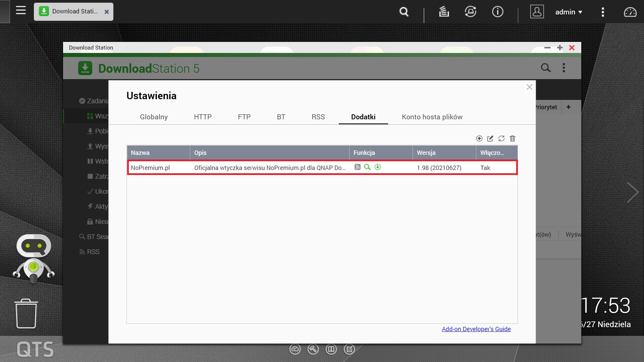Click the edit add-on icon

pos(490,138)
